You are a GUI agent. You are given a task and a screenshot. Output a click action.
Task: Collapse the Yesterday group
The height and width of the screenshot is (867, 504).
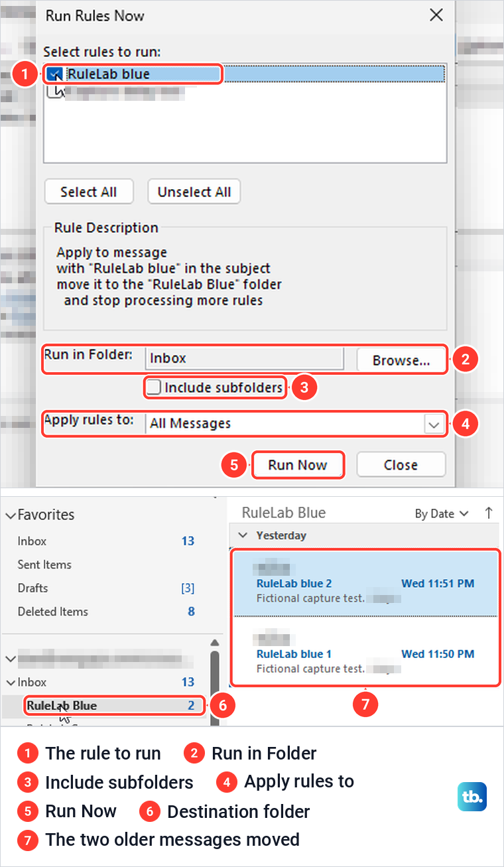243,535
